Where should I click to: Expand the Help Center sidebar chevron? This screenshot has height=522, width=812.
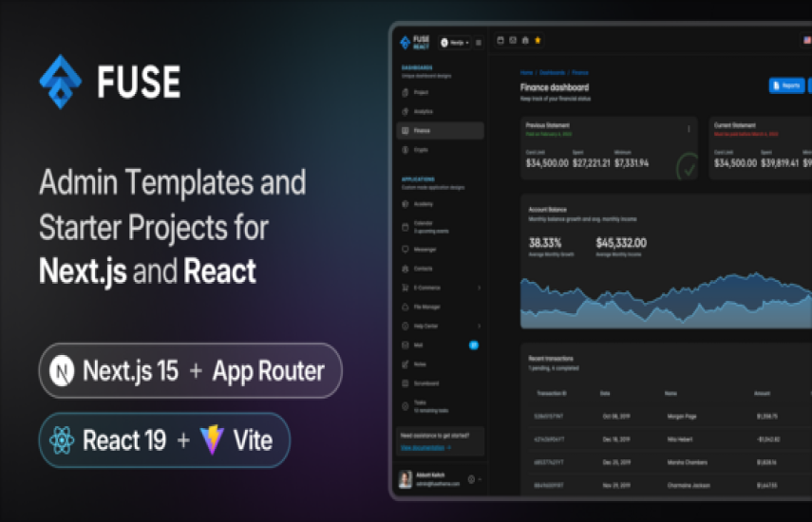479,326
